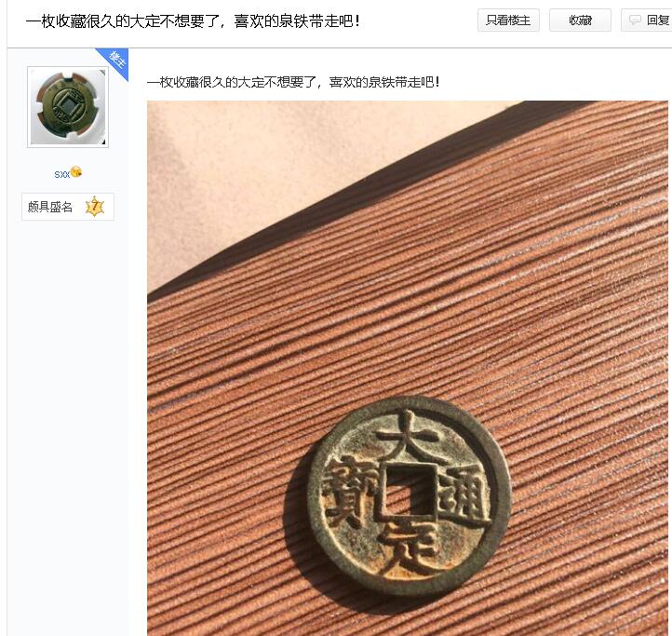
Task: Click the 大 character on the coin
Action: click(x=408, y=435)
